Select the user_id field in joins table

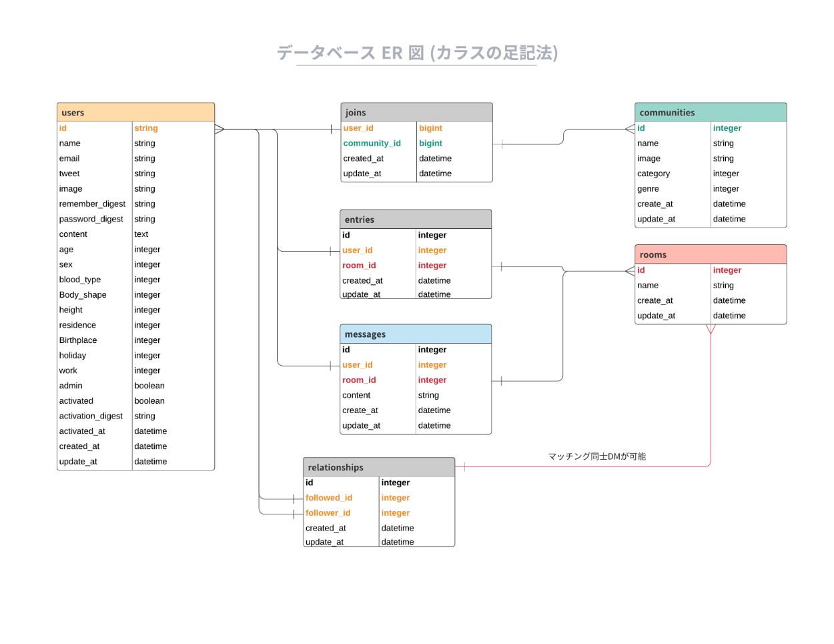point(358,128)
